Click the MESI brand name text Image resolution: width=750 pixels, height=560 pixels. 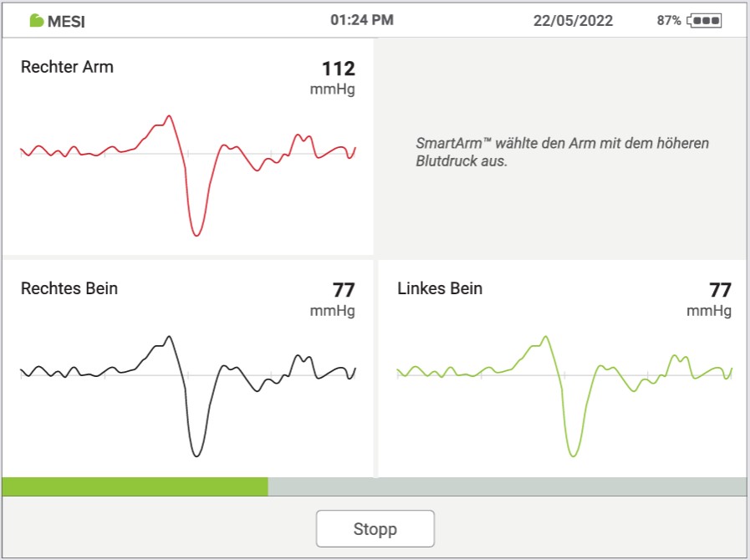[67, 22]
